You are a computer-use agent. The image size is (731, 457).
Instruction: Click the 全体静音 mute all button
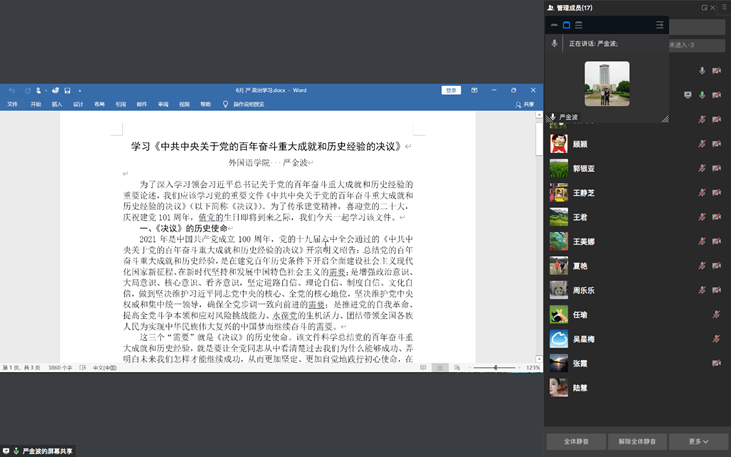(576, 442)
